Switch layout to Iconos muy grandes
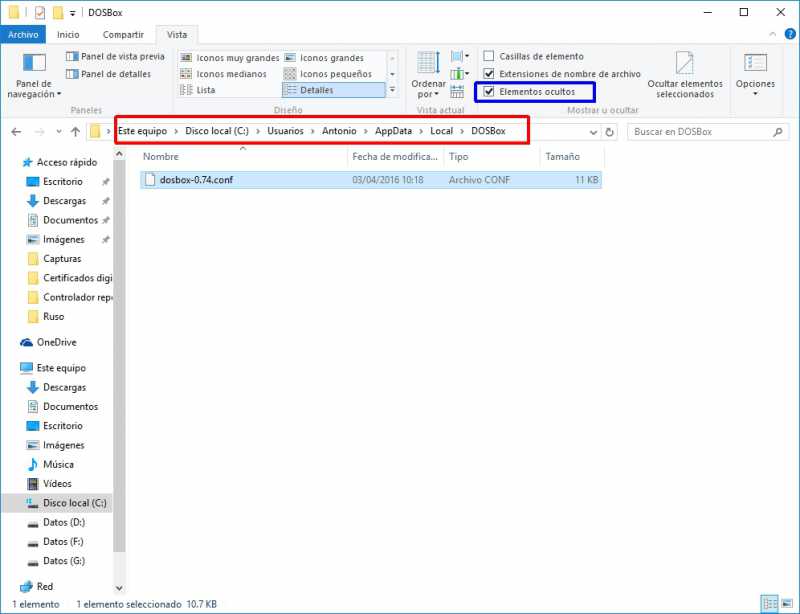 [230, 58]
